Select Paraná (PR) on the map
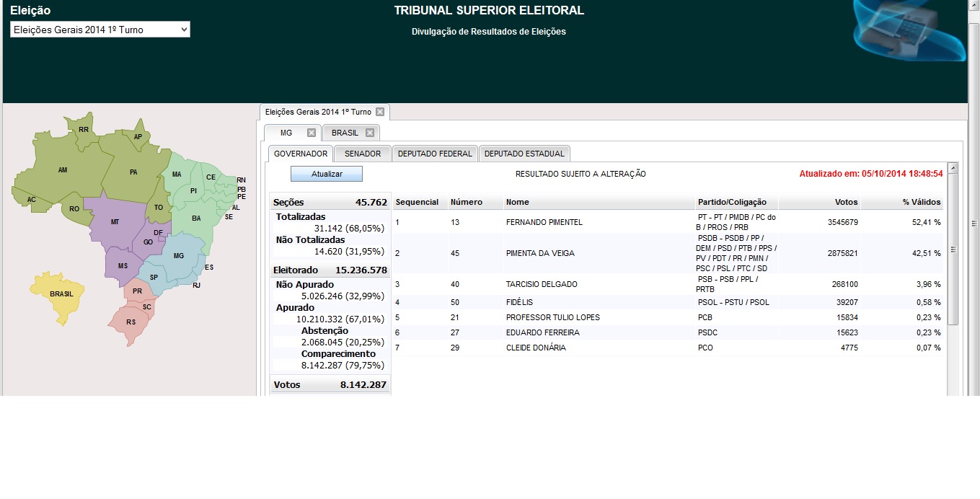Image resolution: width=980 pixels, height=499 pixels. 137,291
